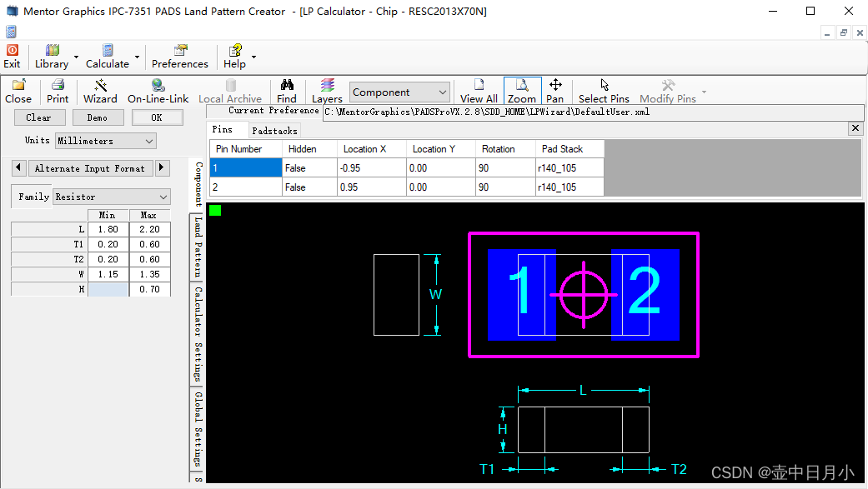
Task: Click the Clear button
Action: [39, 117]
